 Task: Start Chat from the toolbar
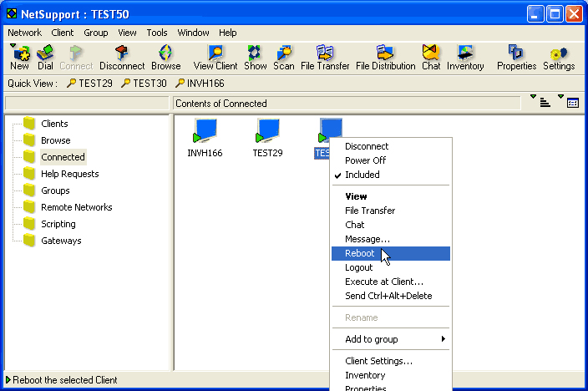coord(431,57)
